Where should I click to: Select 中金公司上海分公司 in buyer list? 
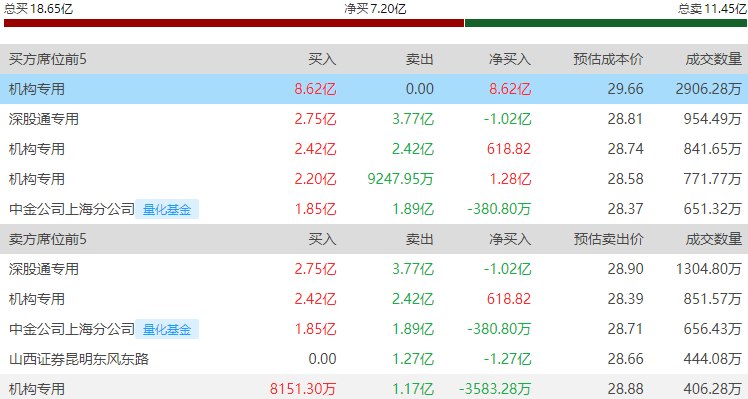[72, 209]
